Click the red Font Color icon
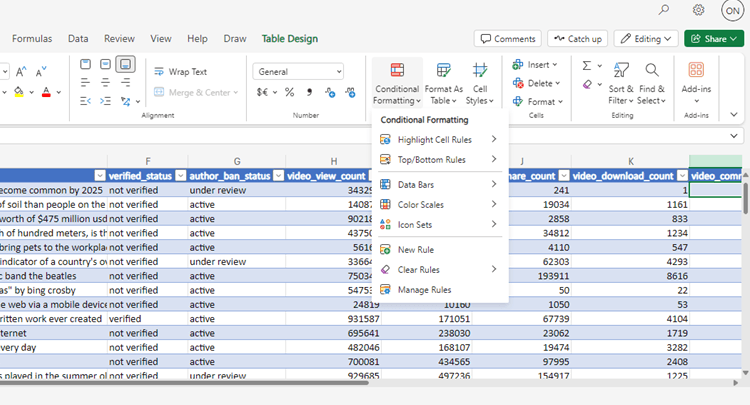 click(46, 92)
